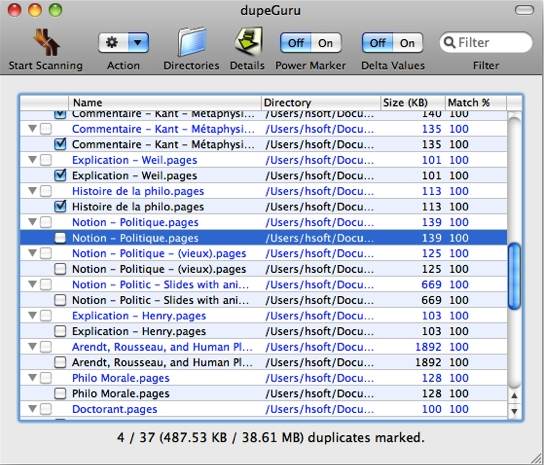Open the Action dropdown arrow
This screenshot has width=544, height=465.
(x=138, y=43)
